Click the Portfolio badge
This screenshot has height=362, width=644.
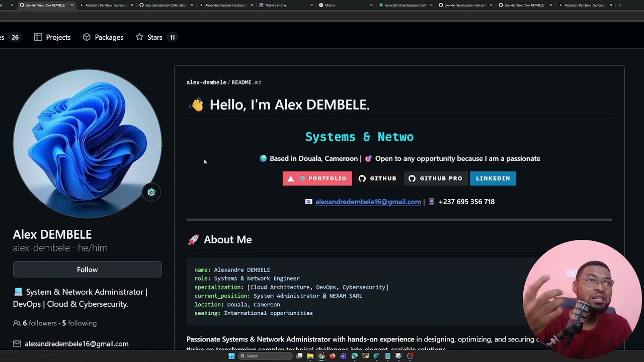(317, 178)
